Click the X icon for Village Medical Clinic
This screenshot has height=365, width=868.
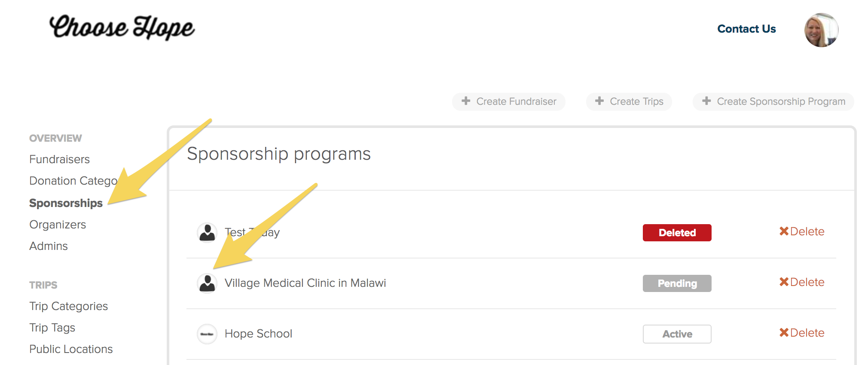tap(784, 282)
